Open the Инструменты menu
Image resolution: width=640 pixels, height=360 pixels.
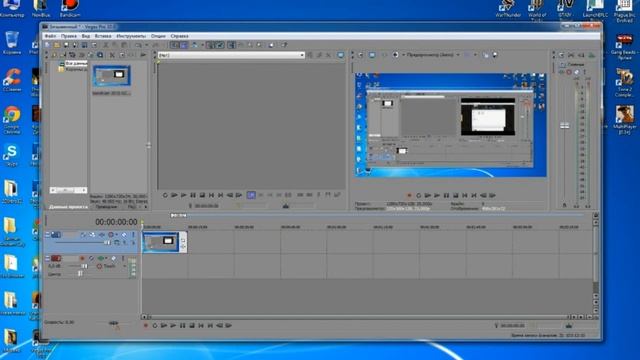tap(131, 36)
